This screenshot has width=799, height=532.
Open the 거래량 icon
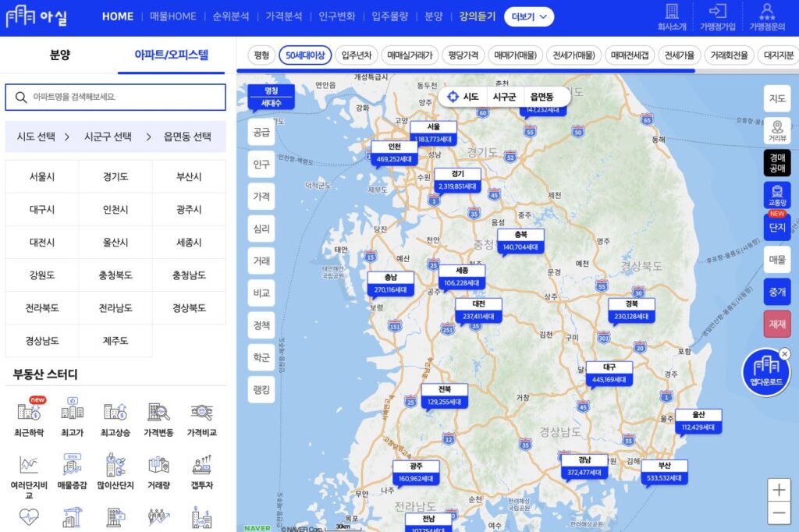(158, 464)
